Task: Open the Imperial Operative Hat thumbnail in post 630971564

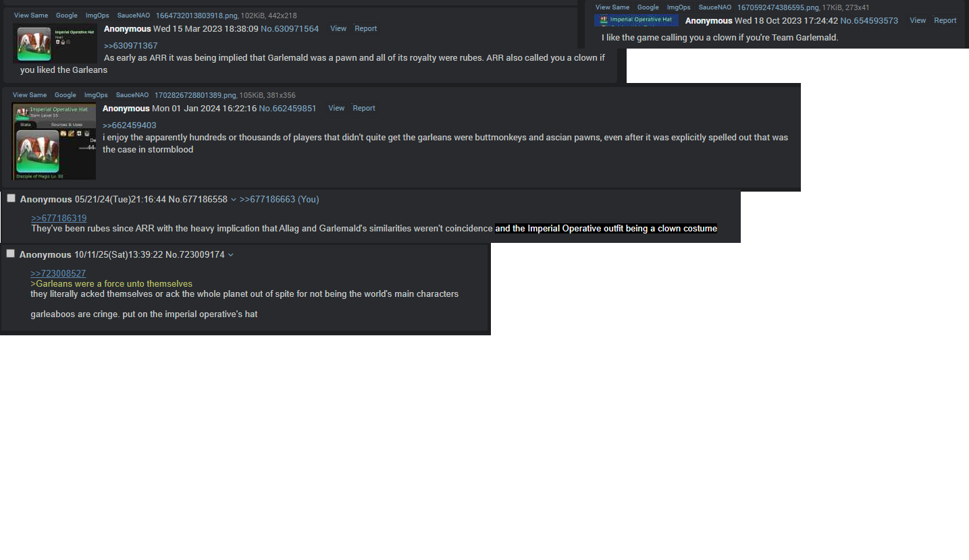Action: point(55,44)
